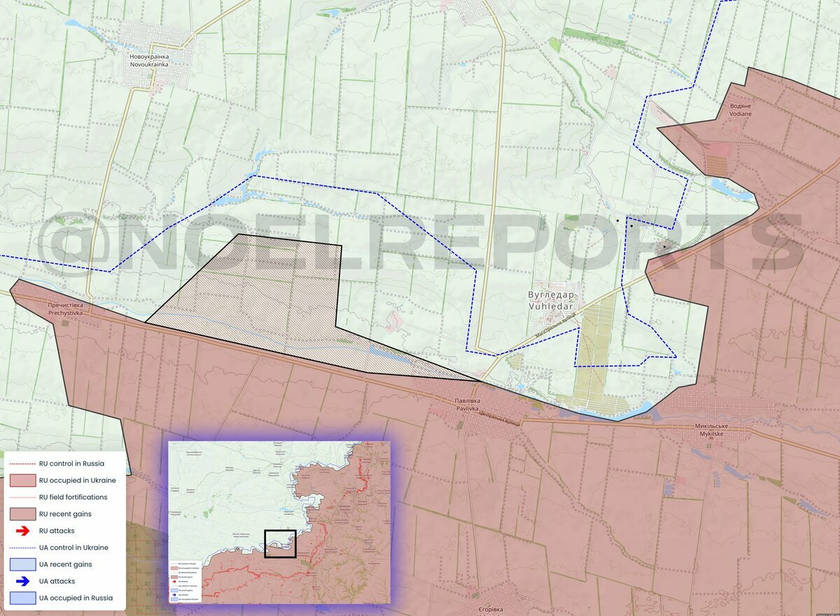The image size is (840, 616).
Task: Pick the UA occupied in Russia swatch
Action: (22, 598)
